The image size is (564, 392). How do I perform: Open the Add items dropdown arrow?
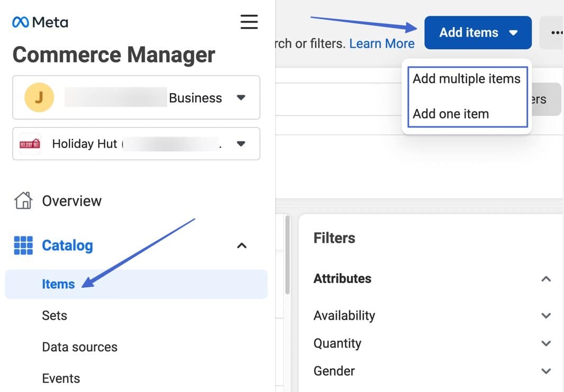[x=513, y=32]
